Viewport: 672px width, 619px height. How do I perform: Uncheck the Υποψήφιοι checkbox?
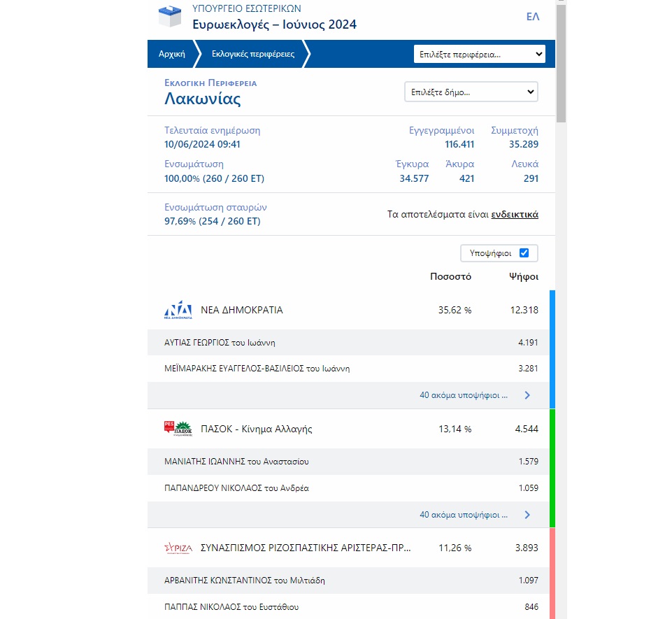[524, 253]
